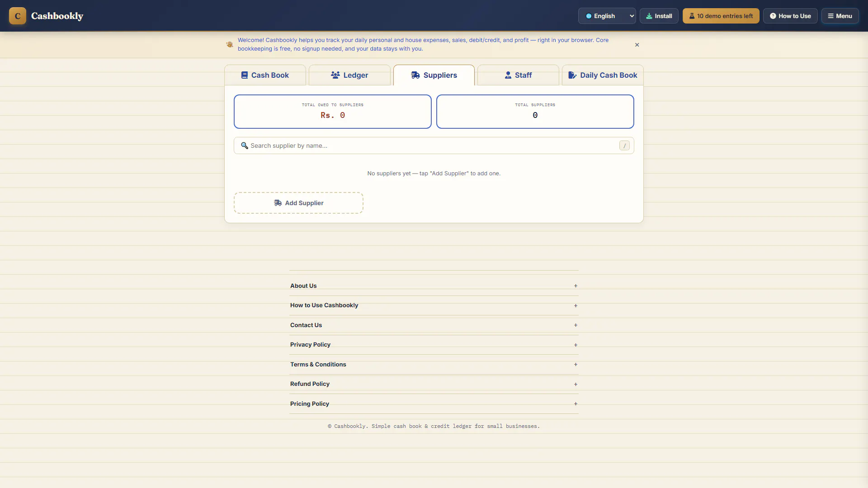868x488 pixels.
Task: Dismiss the welcome banner with X
Action: click(x=637, y=45)
